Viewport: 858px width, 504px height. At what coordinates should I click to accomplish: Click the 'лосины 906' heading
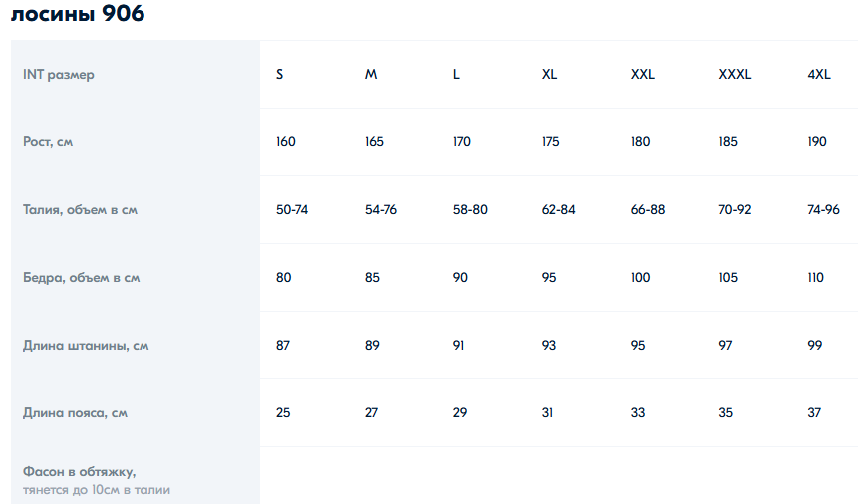point(78,14)
